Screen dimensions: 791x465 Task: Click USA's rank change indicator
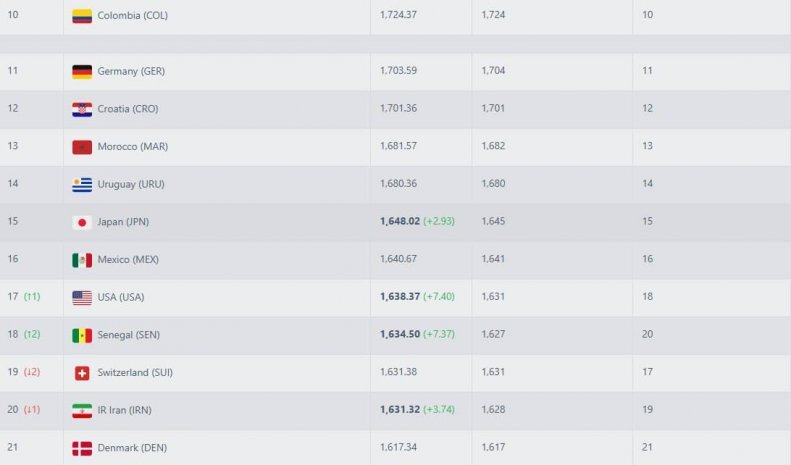(31, 297)
